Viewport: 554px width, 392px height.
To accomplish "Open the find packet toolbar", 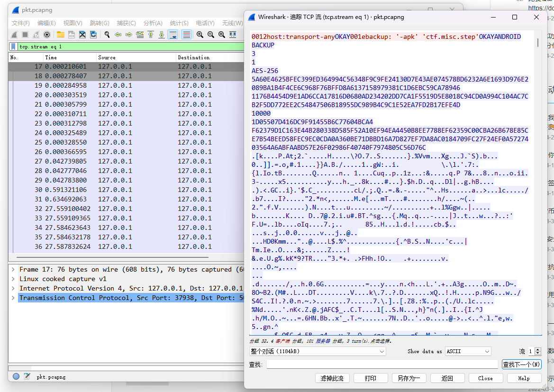I will coord(107,35).
